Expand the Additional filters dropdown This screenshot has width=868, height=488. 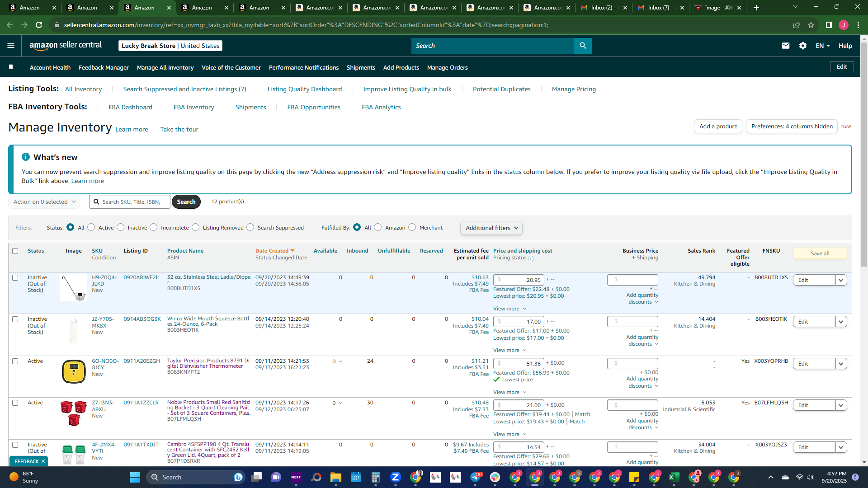click(491, 228)
